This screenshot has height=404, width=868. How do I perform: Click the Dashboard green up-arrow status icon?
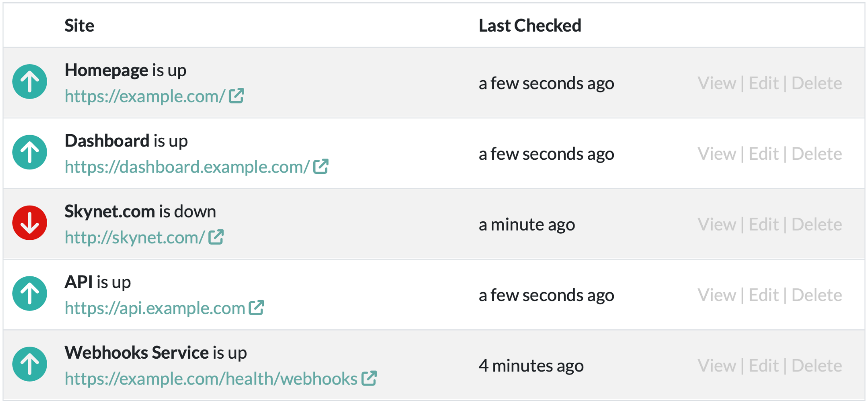coord(30,152)
